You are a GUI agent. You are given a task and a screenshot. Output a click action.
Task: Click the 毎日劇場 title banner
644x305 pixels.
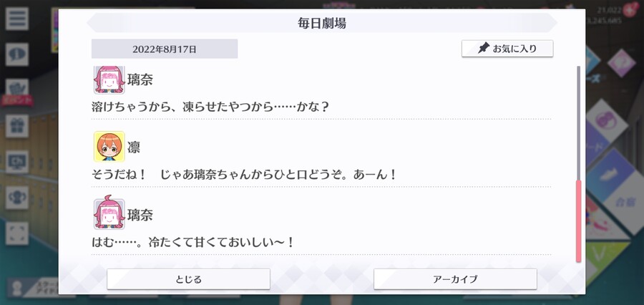(x=321, y=23)
